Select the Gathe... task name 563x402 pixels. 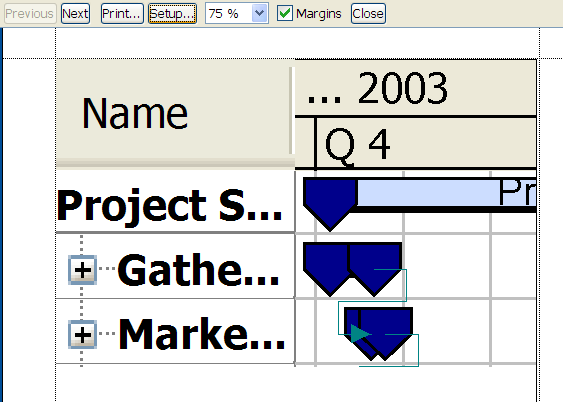click(x=198, y=270)
